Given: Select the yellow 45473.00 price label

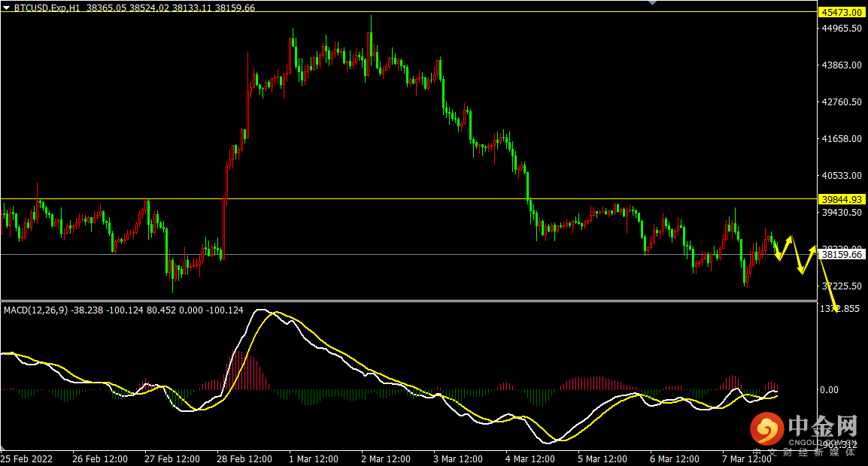Looking at the screenshot, I should pyautogui.click(x=841, y=13).
